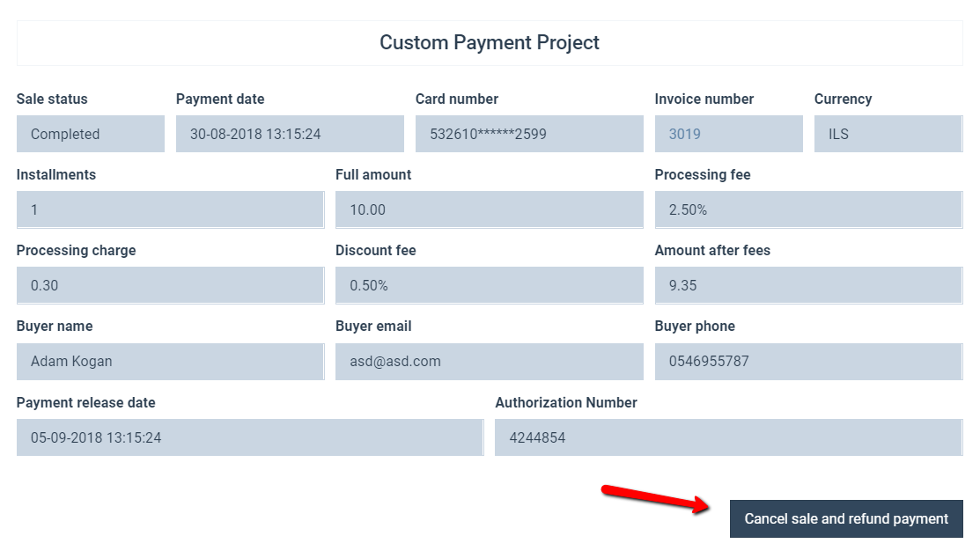The height and width of the screenshot is (558, 980).
Task: Click the Authorization Number label text
Action: pyautogui.click(x=566, y=402)
